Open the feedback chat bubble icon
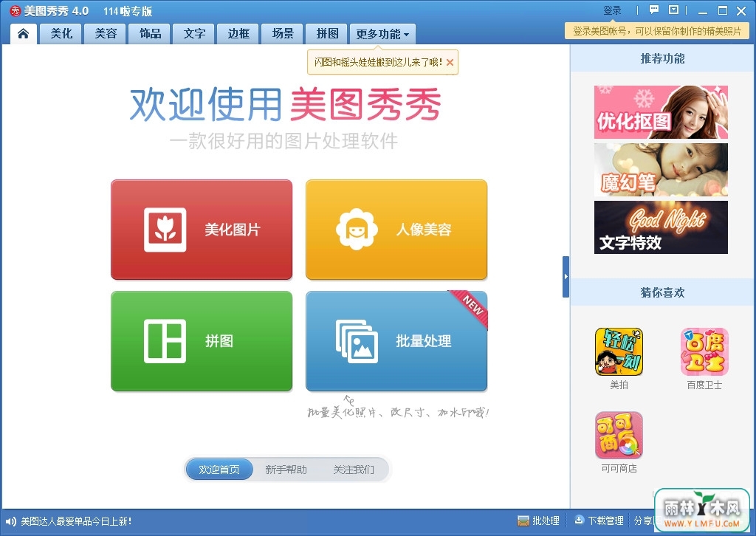 [654, 10]
